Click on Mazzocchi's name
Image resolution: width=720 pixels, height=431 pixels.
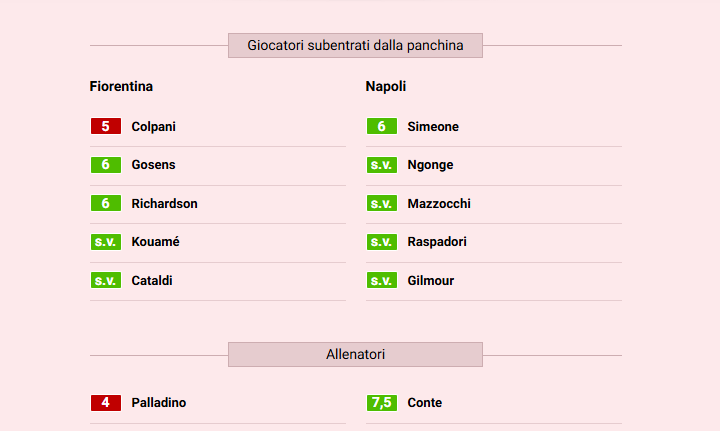coord(439,204)
